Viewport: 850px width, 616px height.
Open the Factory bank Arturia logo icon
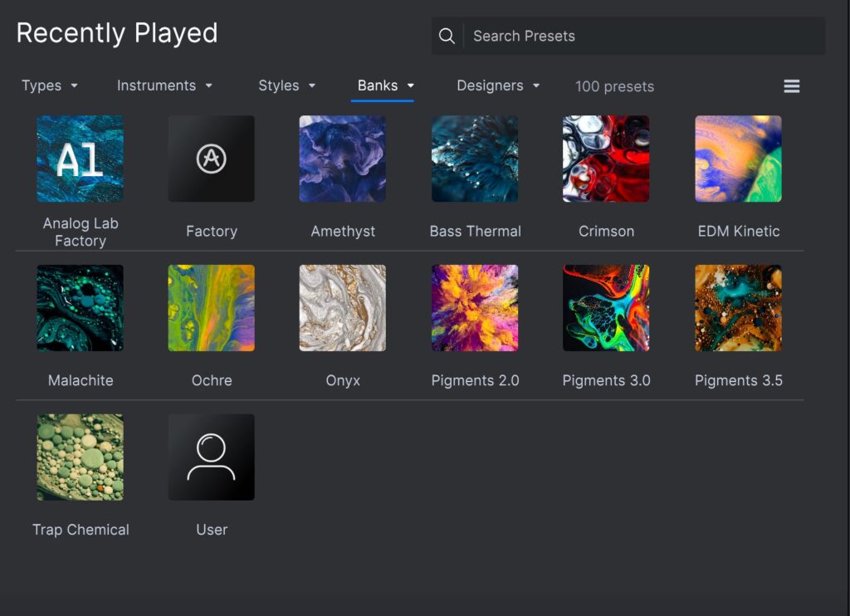[x=212, y=159]
